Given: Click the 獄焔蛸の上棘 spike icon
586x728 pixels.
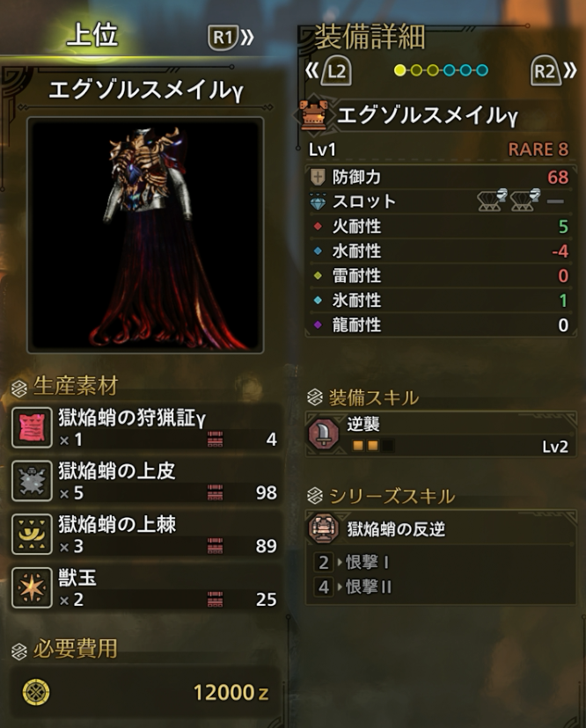Looking at the screenshot, I should [32, 535].
